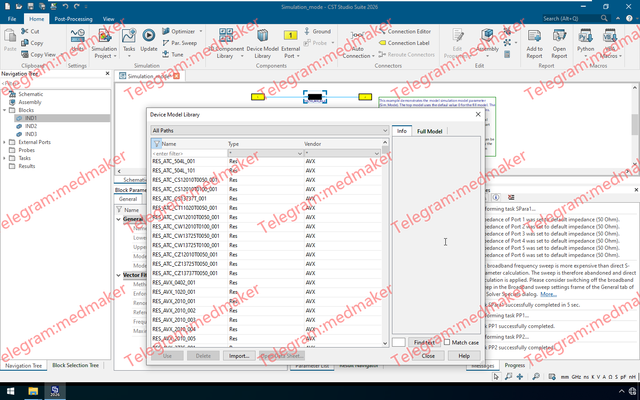Click the Copy View icon

pos(25,54)
